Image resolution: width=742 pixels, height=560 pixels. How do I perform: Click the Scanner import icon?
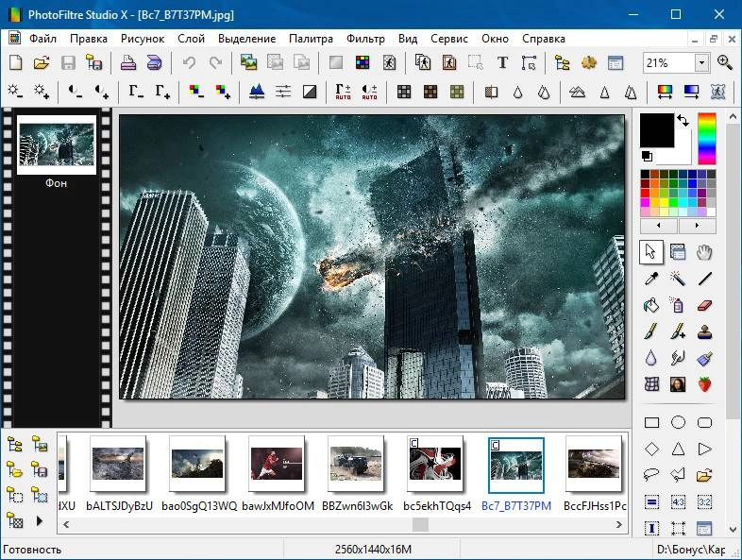tap(154, 62)
